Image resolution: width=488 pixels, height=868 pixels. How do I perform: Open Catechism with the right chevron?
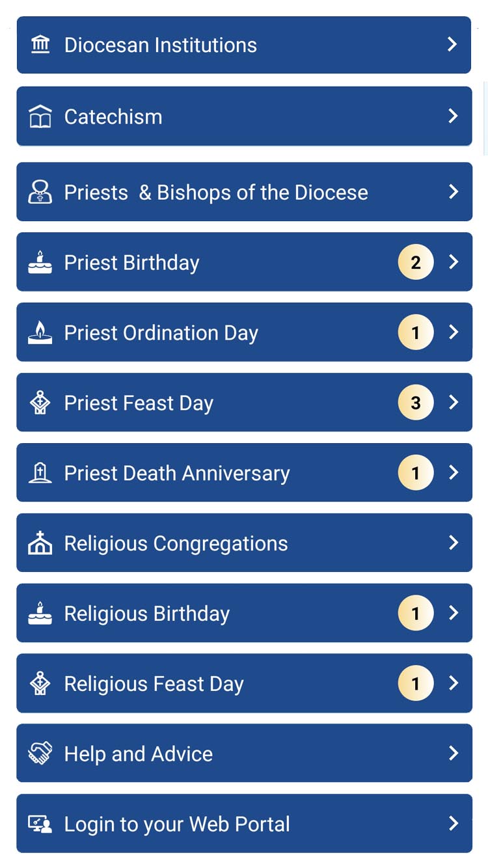point(453,116)
